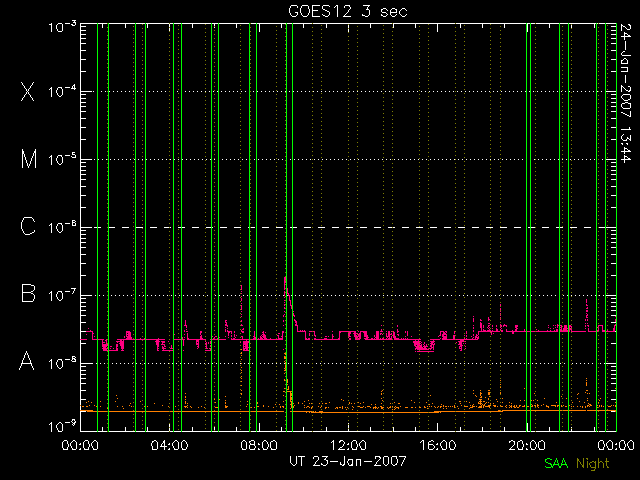Image resolution: width=640 pixels, height=480 pixels.
Task: Click the M flare class label
Action: click(29, 159)
